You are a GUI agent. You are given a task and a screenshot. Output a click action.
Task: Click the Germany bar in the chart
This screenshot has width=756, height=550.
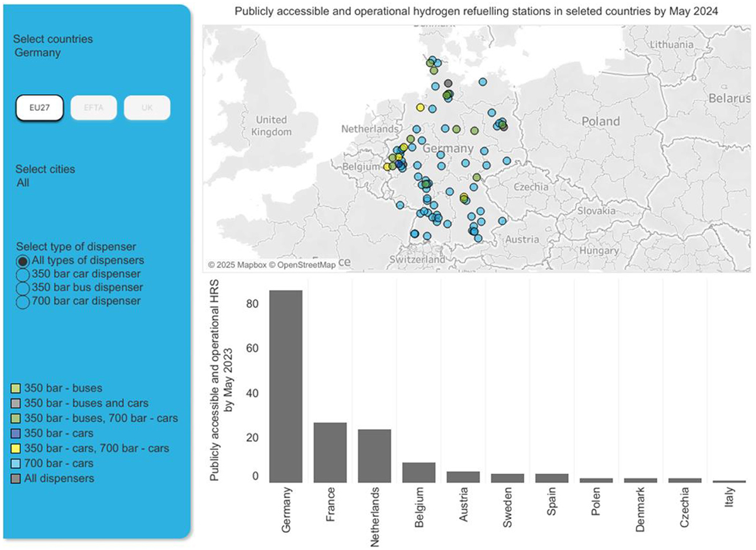click(286, 387)
